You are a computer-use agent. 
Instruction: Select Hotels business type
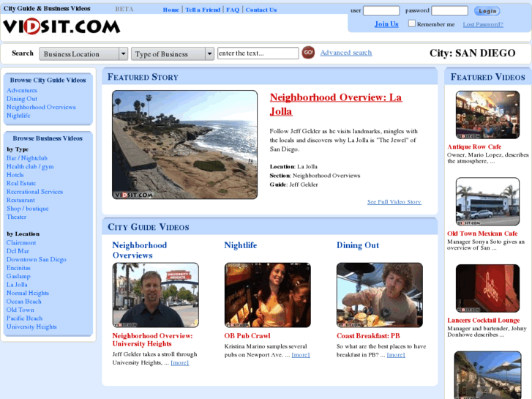[15, 175]
